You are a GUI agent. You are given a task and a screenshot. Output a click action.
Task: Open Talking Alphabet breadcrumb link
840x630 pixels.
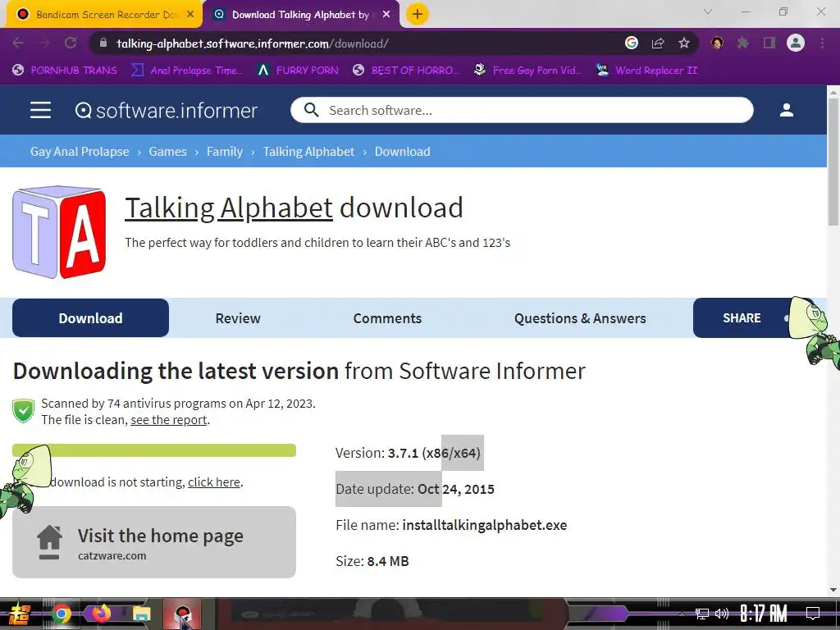pyautogui.click(x=308, y=152)
